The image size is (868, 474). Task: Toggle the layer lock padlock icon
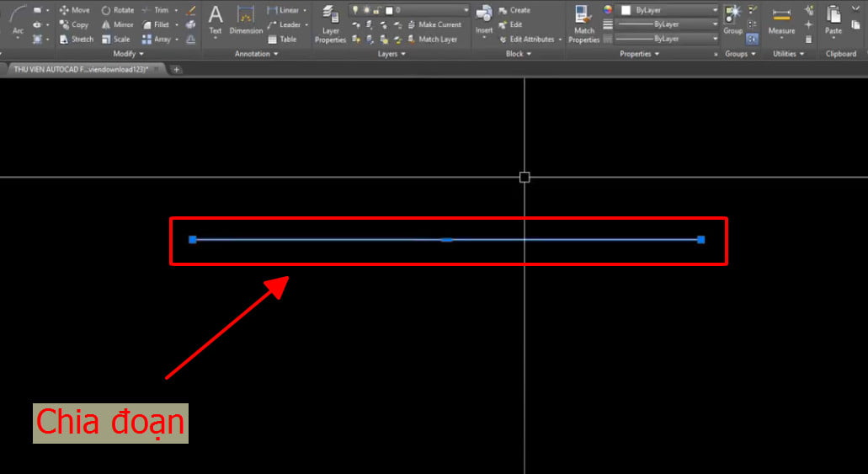pos(377,10)
